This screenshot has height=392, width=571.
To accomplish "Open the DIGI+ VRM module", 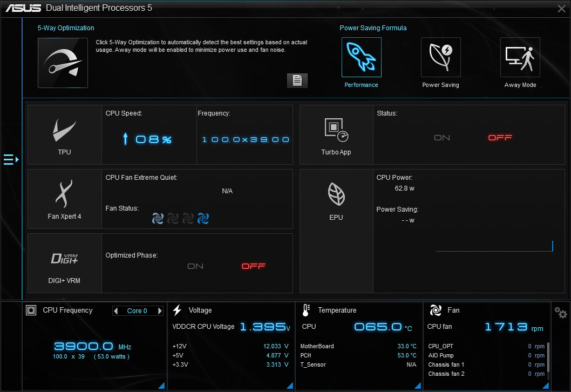I will point(64,263).
